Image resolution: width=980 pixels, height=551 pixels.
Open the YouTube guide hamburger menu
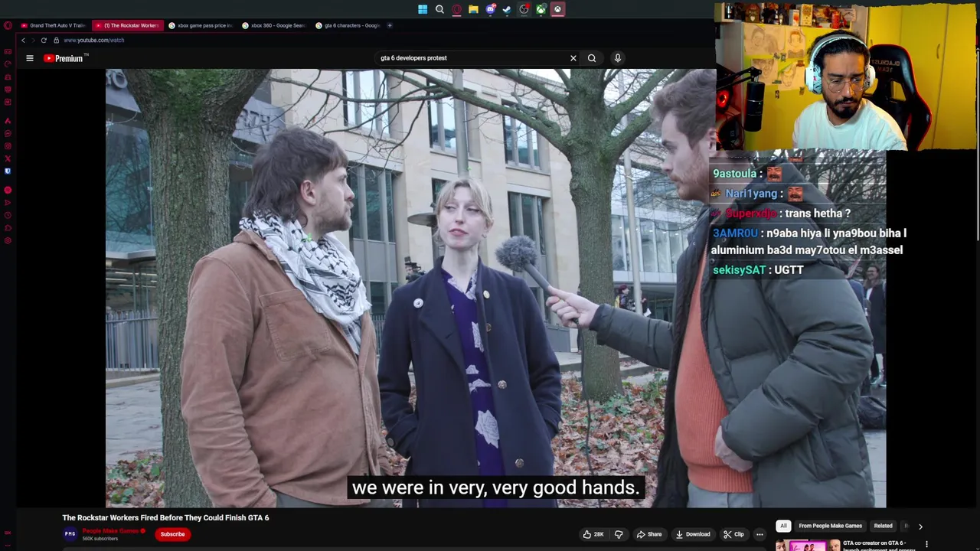(30, 58)
